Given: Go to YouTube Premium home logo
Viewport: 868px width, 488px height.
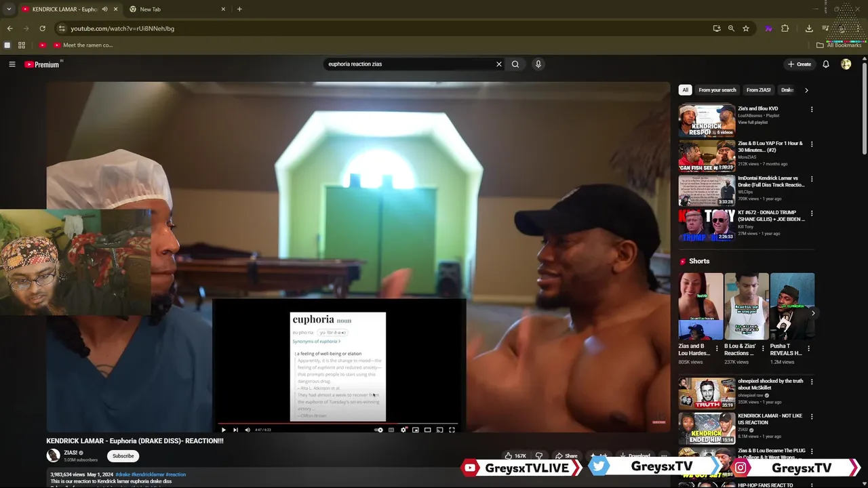Looking at the screenshot, I should tap(42, 64).
